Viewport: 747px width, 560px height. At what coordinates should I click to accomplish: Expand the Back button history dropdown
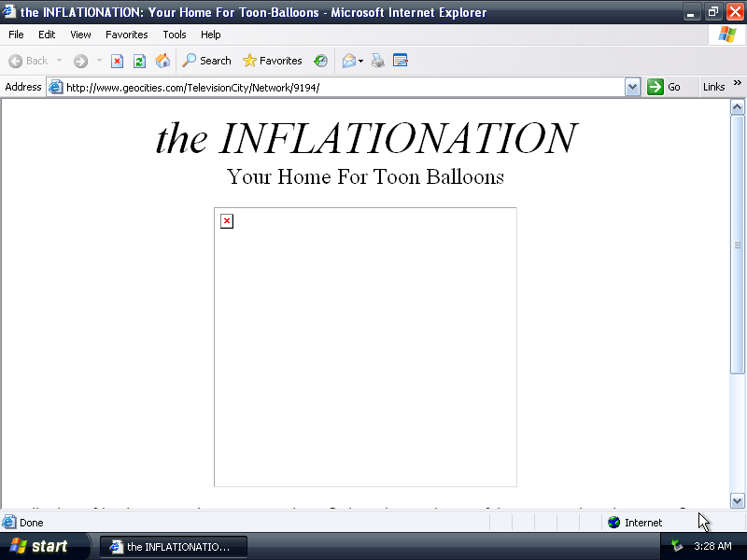[x=60, y=61]
